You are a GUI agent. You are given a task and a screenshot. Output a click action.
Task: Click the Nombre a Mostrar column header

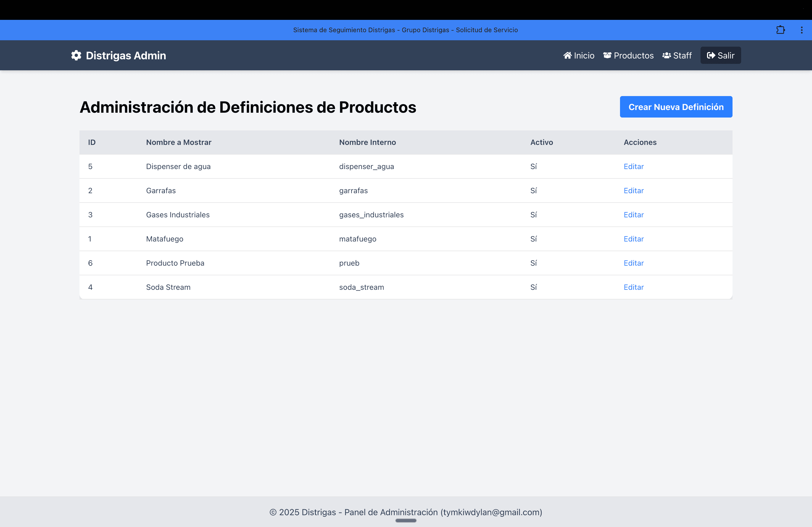coord(179,142)
